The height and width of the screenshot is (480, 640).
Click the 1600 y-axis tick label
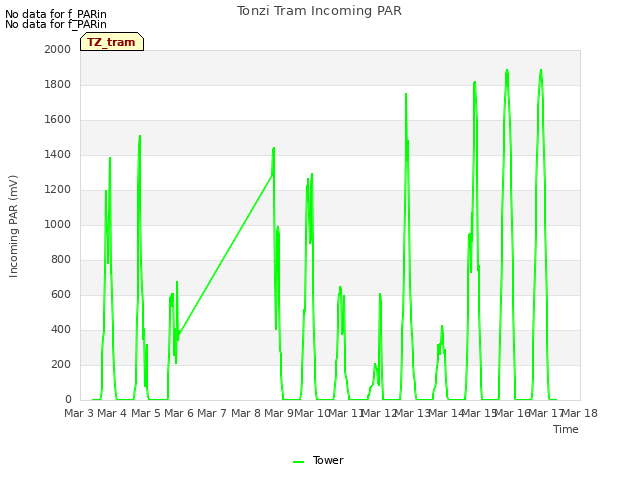tap(58, 120)
